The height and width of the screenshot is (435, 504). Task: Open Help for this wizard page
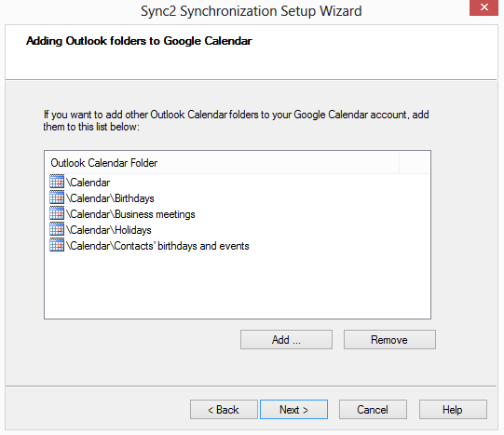453,410
